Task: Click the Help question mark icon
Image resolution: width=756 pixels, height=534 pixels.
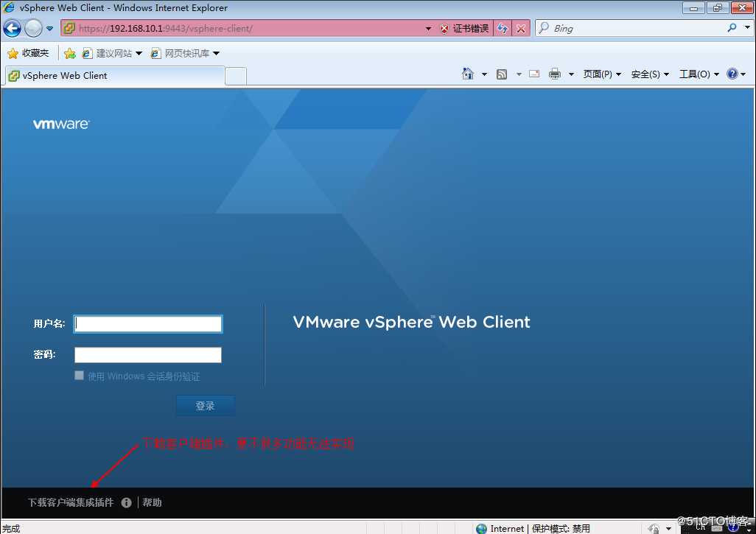Action: tap(732, 74)
